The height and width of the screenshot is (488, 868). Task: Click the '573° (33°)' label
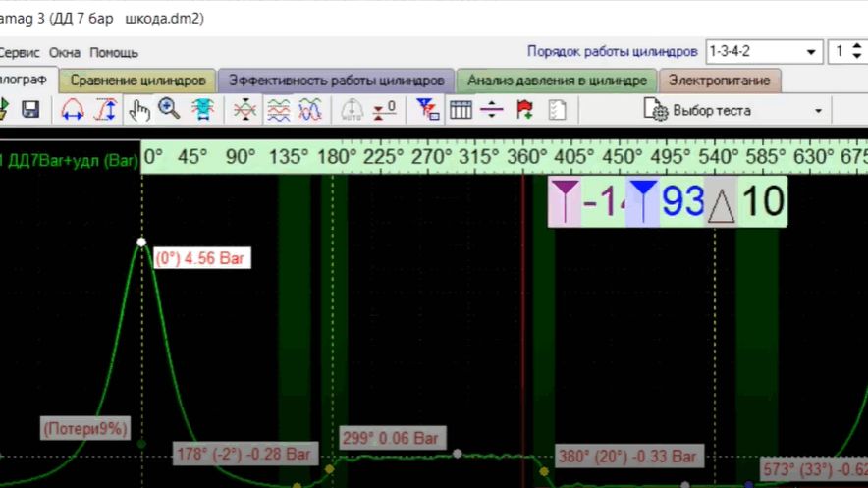(x=814, y=469)
